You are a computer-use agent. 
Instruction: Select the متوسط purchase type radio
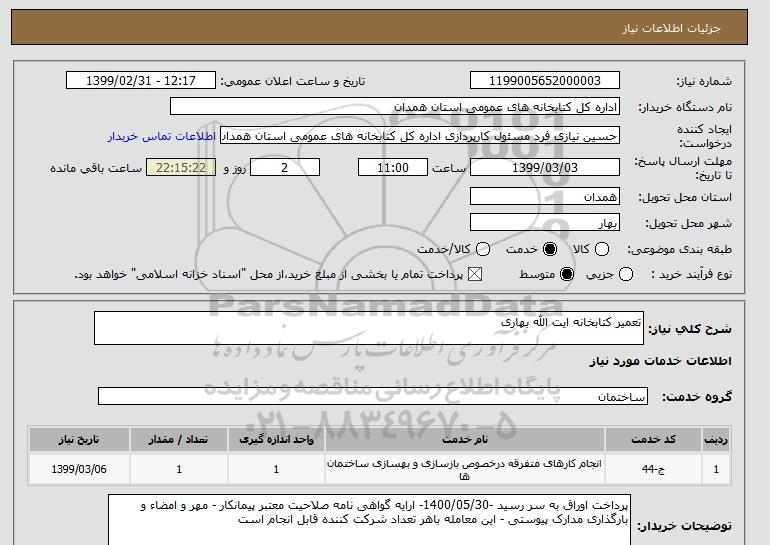(x=567, y=274)
